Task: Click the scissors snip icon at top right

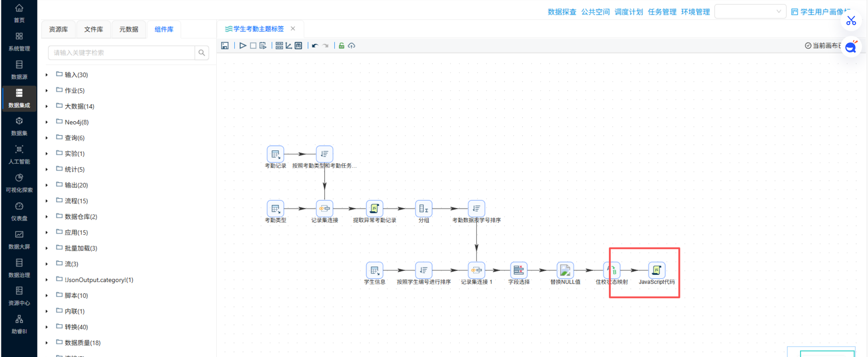Action: 851,20
